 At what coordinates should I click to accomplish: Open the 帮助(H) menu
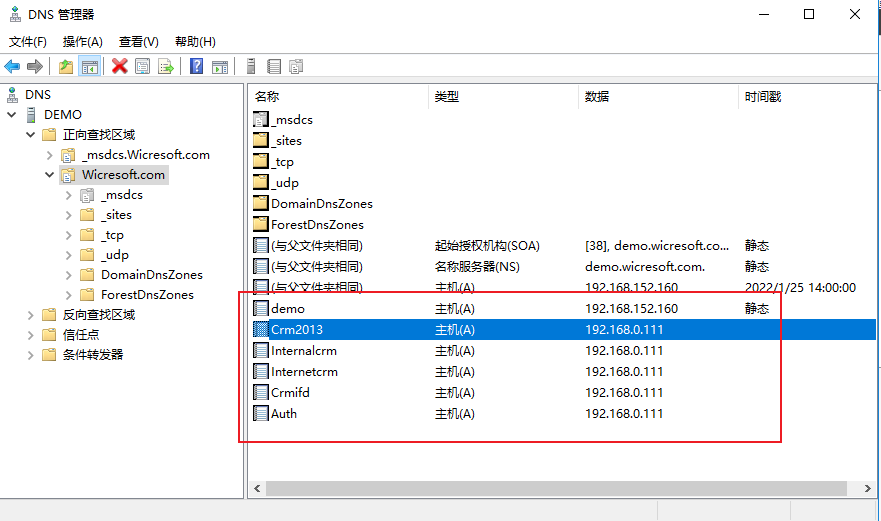point(195,42)
